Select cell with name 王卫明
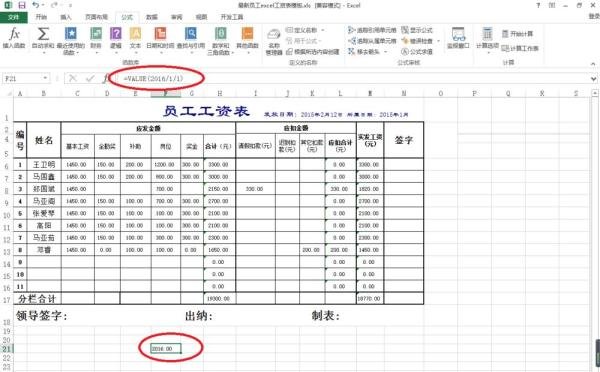The height and width of the screenshot is (372, 600). coord(44,165)
